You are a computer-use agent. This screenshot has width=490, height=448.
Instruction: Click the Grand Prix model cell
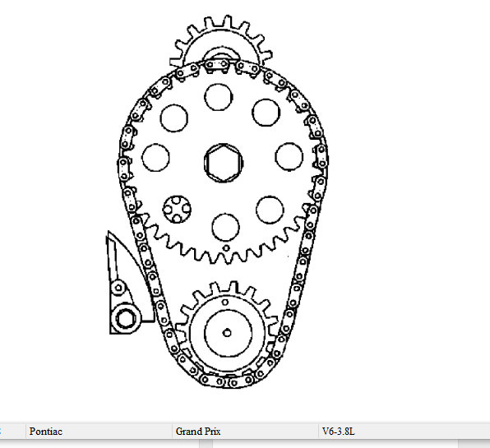[245, 432]
